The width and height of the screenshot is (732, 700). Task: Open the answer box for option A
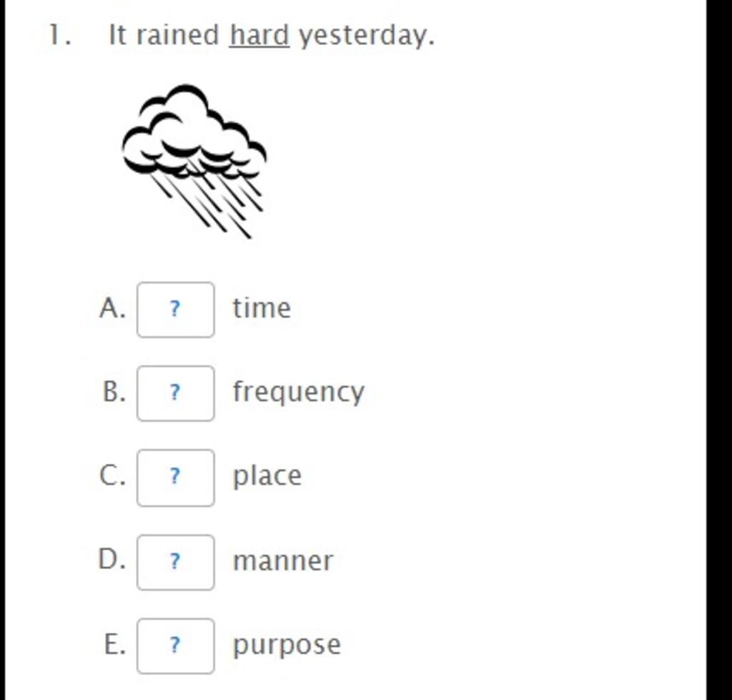click(176, 310)
